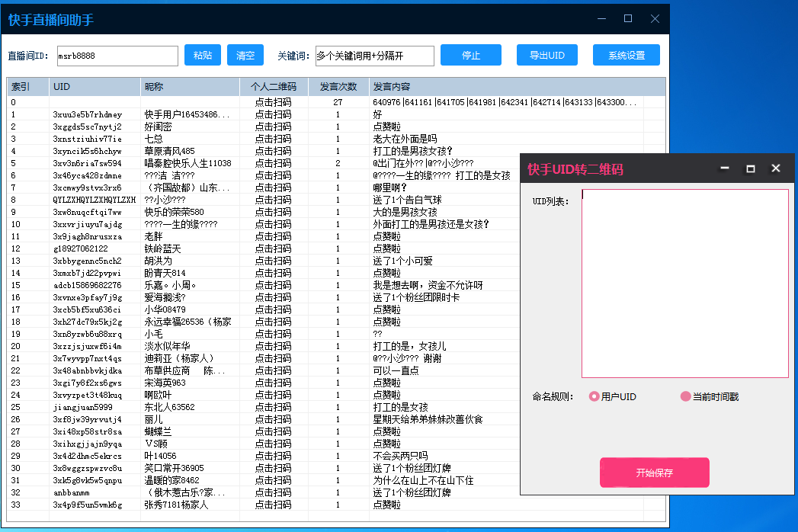798x532 pixels.
Task: Click into the UID列表 text area
Action: tap(685, 284)
